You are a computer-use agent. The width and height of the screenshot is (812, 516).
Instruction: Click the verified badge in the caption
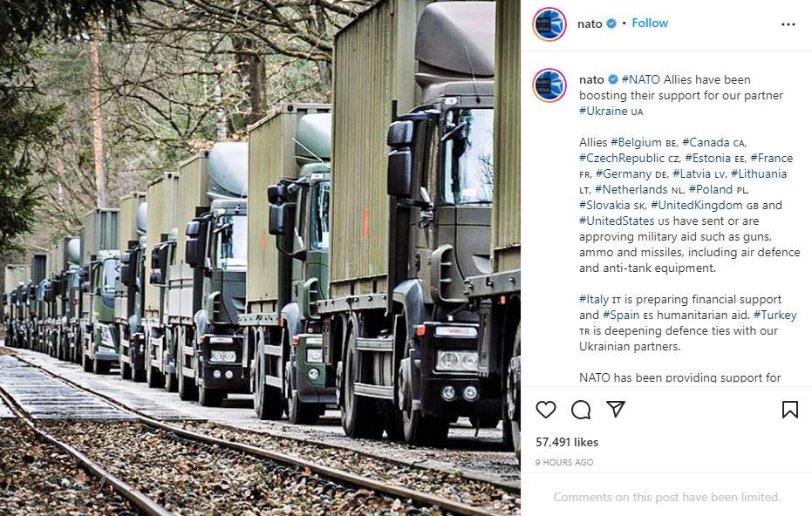612,79
